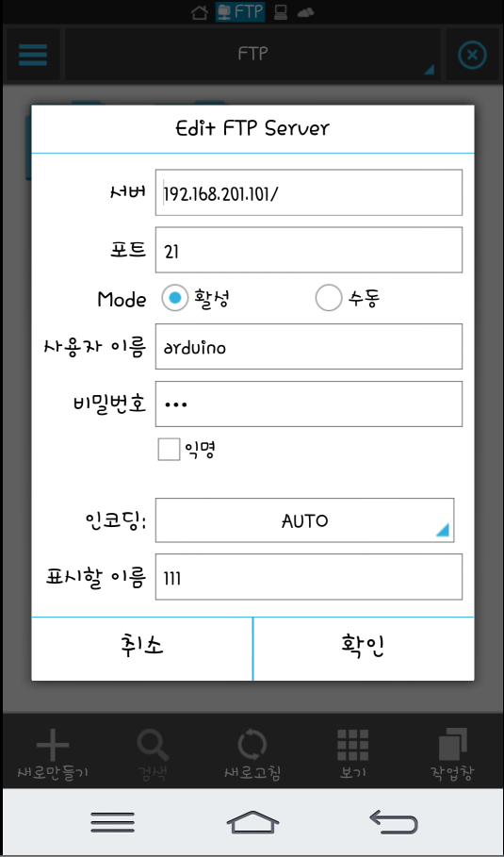
Task: Click the Mode label text
Action: click(122, 300)
